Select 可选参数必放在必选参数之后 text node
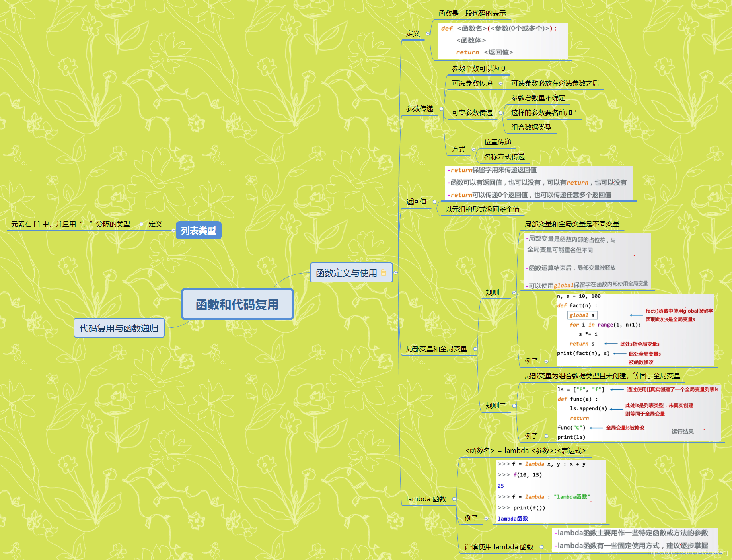Screen dimensions: 732x560 (555, 83)
